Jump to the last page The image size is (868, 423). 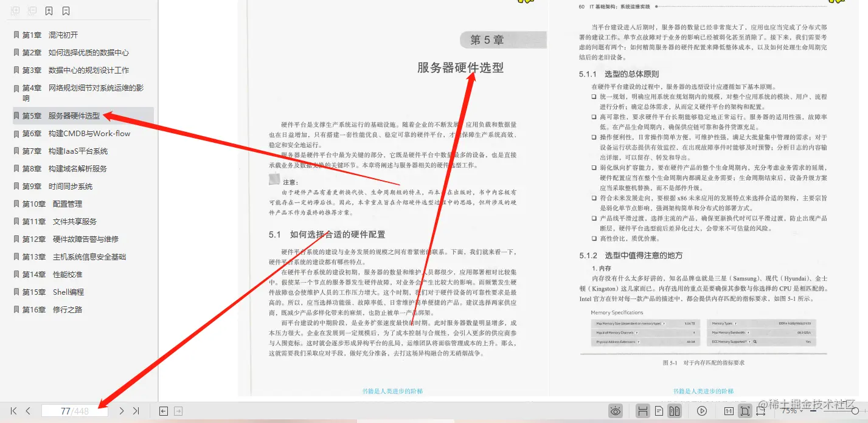[136, 411]
